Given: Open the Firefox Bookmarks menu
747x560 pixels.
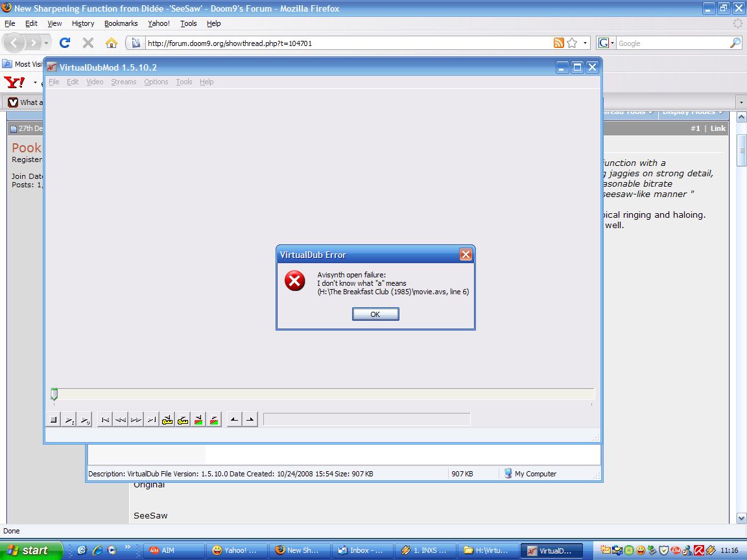Looking at the screenshot, I should [121, 23].
